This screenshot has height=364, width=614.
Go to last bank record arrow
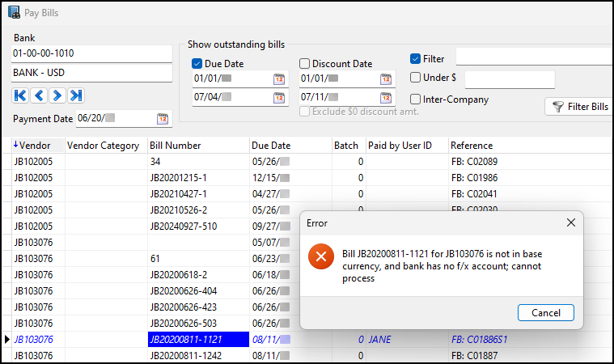click(76, 95)
